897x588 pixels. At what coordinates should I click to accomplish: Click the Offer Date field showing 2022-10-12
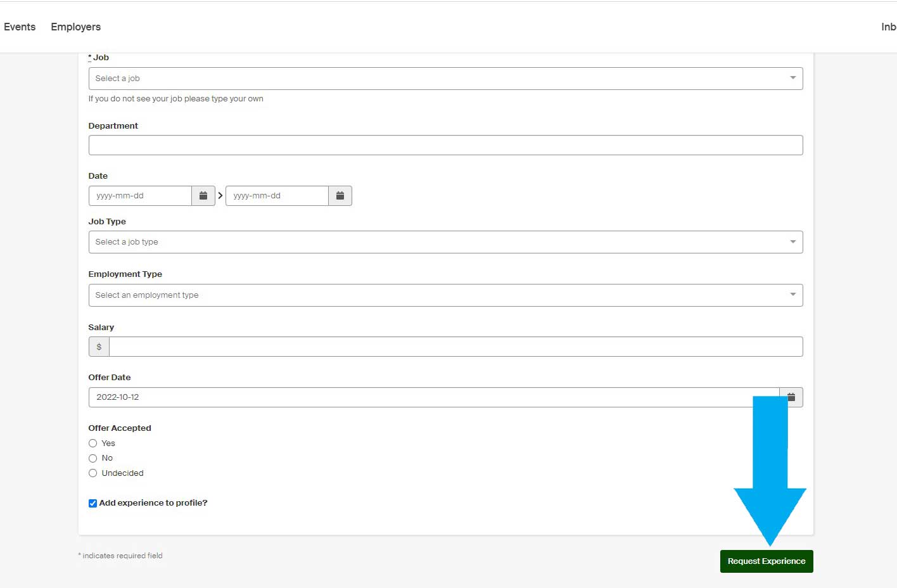[434, 397]
